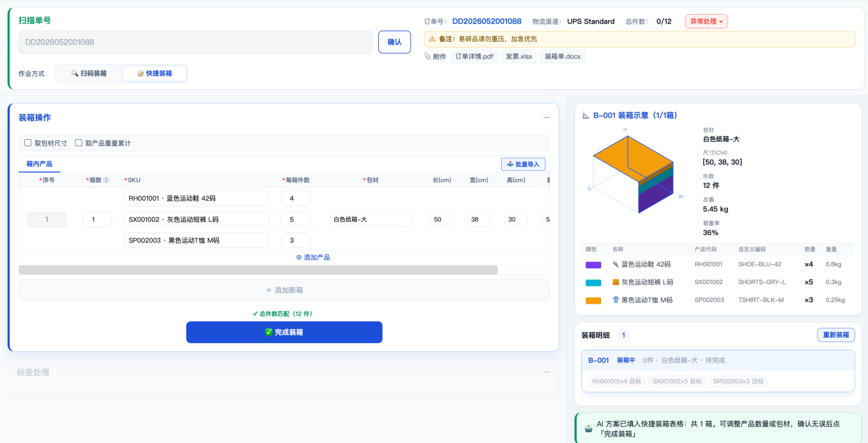This screenshot has width=868, height=443.
Task: Click the orange swatch for 黑色运动T恤
Action: coord(593,300)
